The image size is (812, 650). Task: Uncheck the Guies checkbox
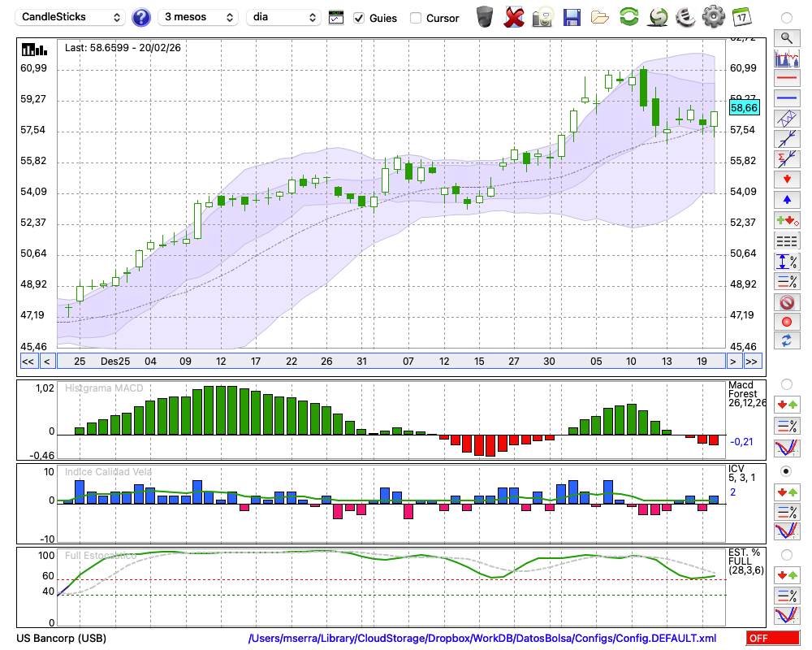pos(360,18)
